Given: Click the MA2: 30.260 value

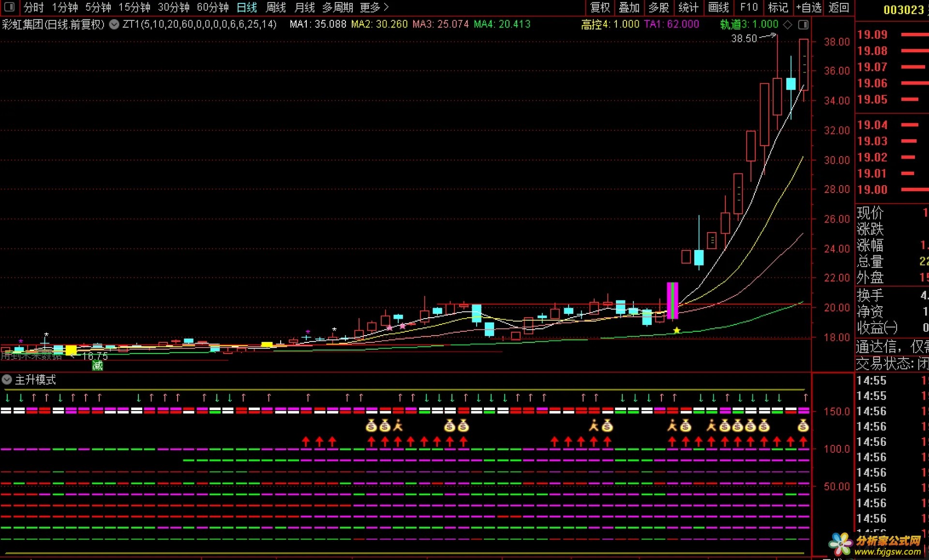Looking at the screenshot, I should pos(379,24).
